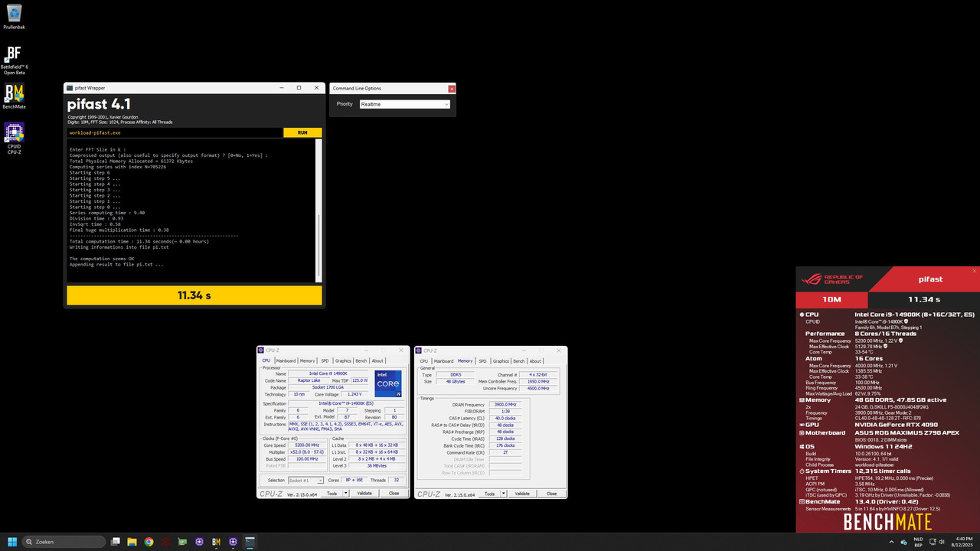Switch to About tab in Memory window
The image size is (980, 551).
tap(535, 360)
